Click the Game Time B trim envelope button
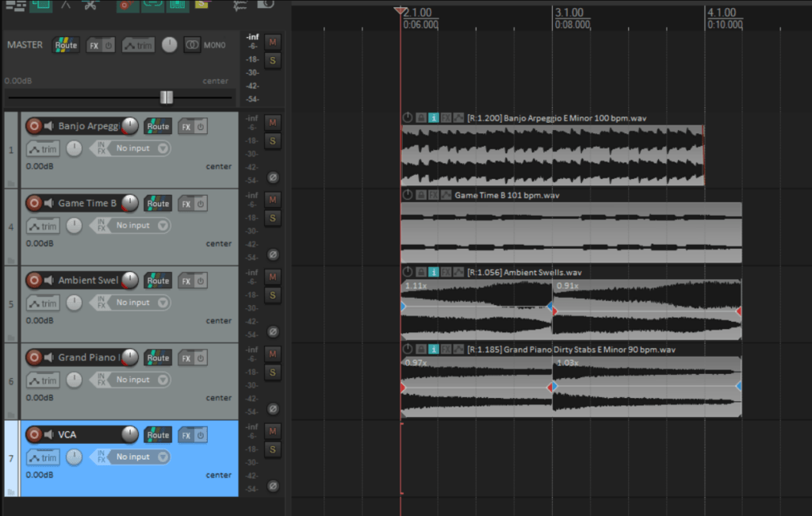Viewport: 812px width, 516px height. click(x=43, y=226)
